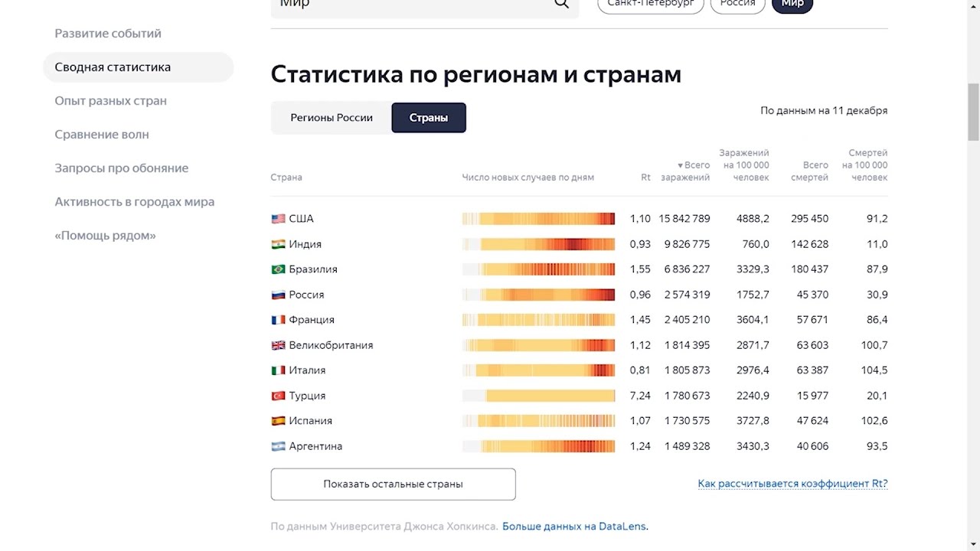Open Активность в городах мира
Image resolution: width=980 pixels, height=551 pixels.
(x=134, y=202)
